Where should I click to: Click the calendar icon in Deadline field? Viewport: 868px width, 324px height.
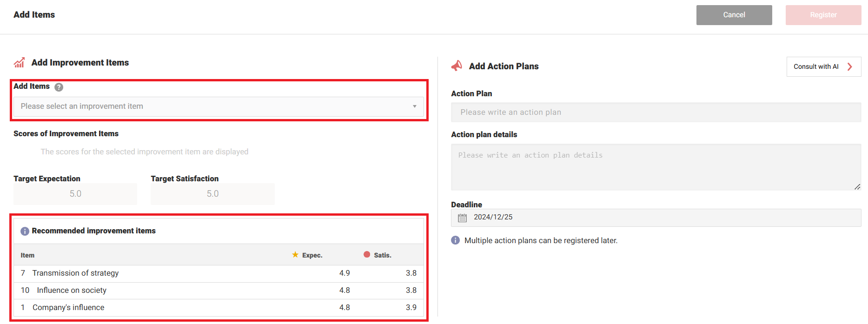tap(462, 218)
